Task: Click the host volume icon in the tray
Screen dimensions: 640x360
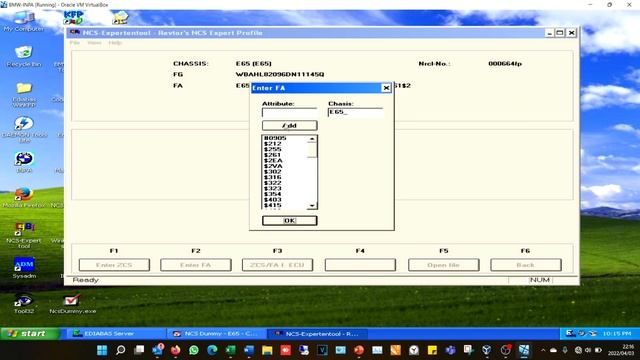Action: coord(588,350)
